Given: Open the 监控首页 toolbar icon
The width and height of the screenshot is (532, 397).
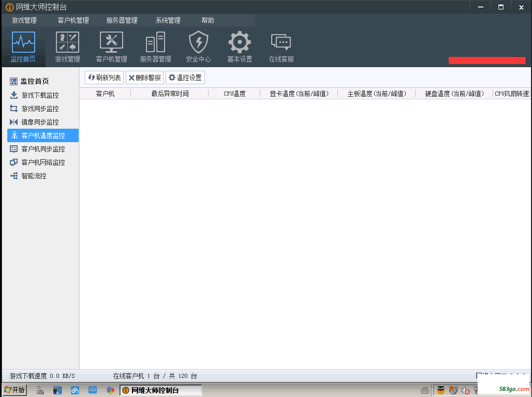Looking at the screenshot, I should click(23, 47).
